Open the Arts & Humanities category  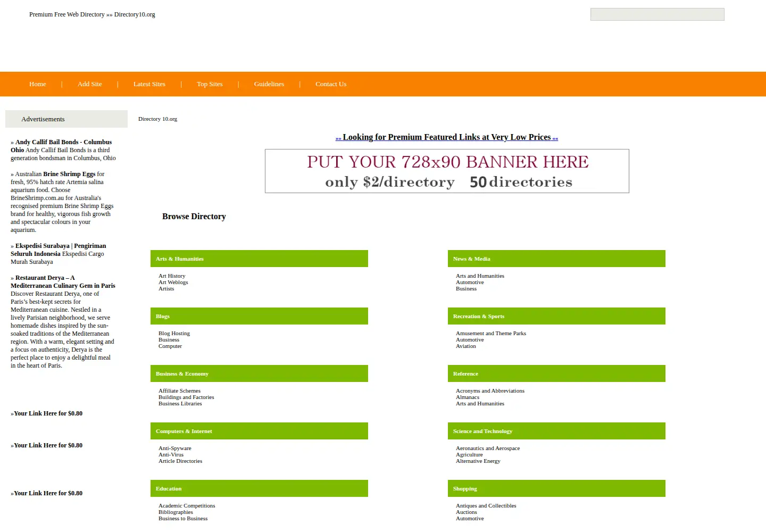pos(180,259)
